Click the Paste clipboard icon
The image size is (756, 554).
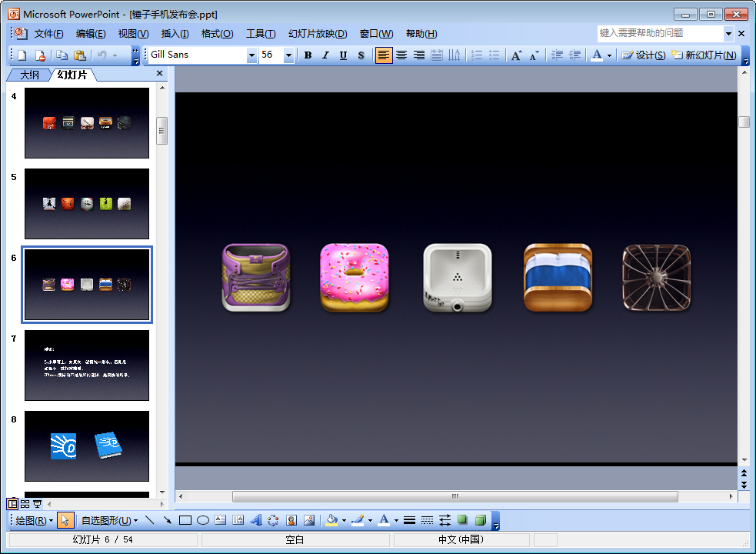(x=79, y=55)
